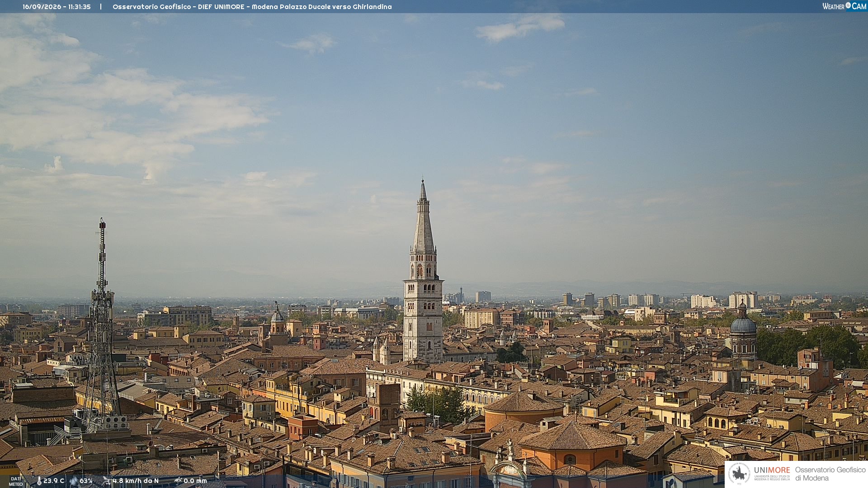Click the wind anemometer icon
Viewport: 868px width, 488px height.
point(107,481)
